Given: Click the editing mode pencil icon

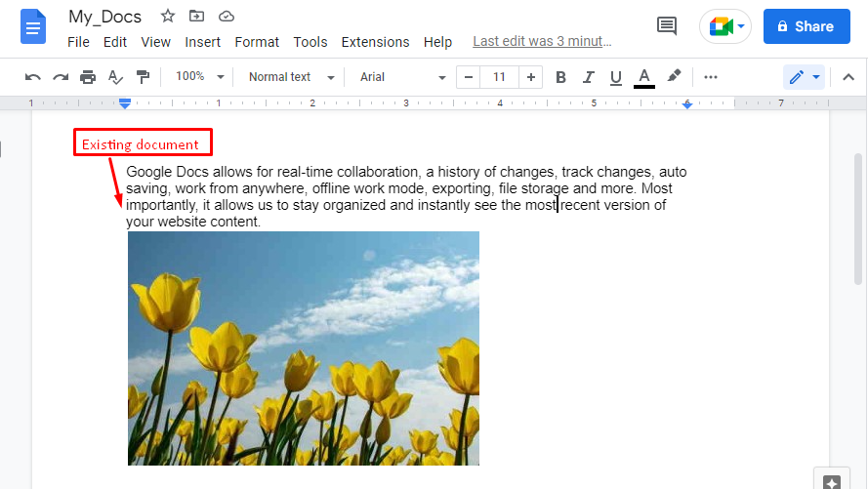Looking at the screenshot, I should 797,77.
